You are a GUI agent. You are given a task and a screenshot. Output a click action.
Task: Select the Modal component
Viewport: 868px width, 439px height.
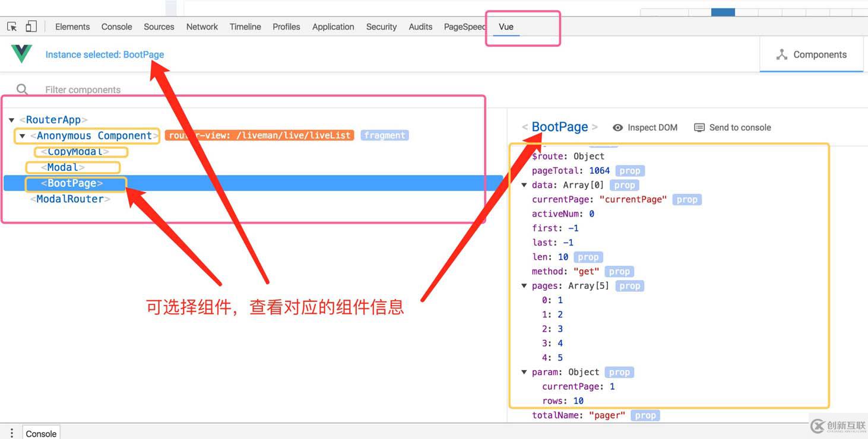coord(62,167)
